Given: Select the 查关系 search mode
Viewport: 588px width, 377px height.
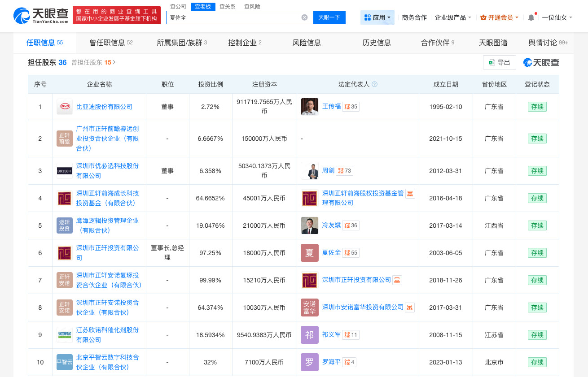Looking at the screenshot, I should pos(228,7).
